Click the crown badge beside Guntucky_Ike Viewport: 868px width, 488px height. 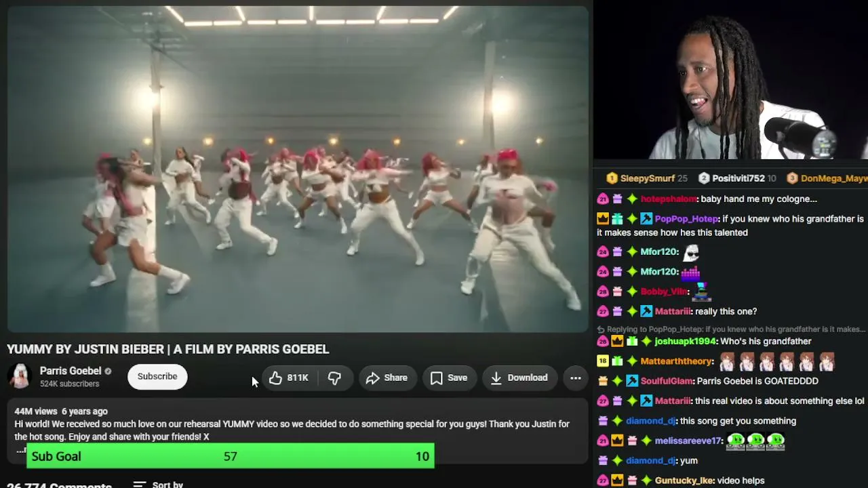tap(617, 481)
